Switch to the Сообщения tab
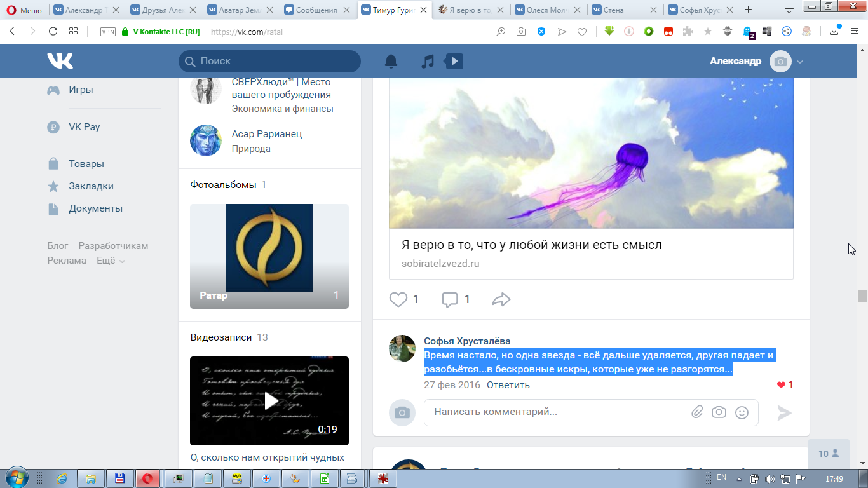 coord(318,10)
